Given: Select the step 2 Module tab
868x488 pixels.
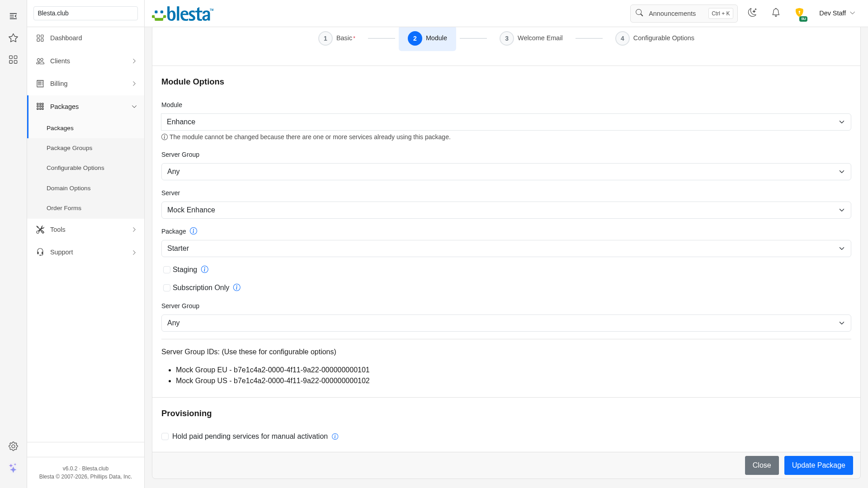Looking at the screenshot, I should tap(427, 38).
